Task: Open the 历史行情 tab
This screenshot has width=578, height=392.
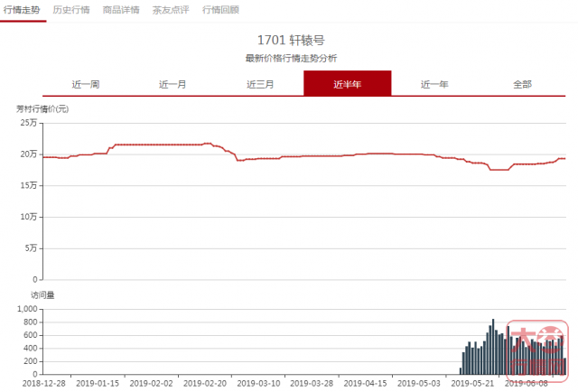Action: [71, 10]
